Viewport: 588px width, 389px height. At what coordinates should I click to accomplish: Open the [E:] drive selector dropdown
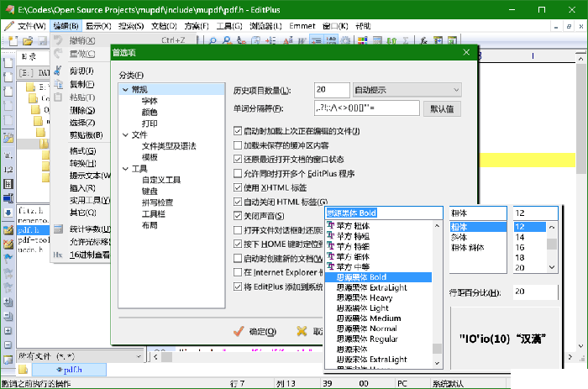[34, 72]
